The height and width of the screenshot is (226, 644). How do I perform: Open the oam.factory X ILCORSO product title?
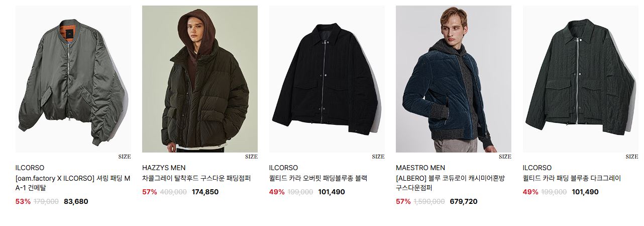coord(73,183)
